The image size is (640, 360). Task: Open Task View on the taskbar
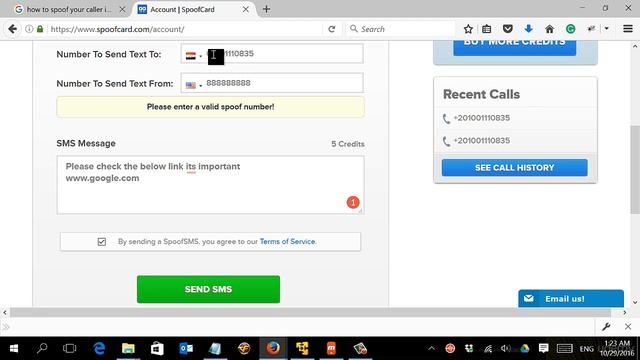(69, 349)
